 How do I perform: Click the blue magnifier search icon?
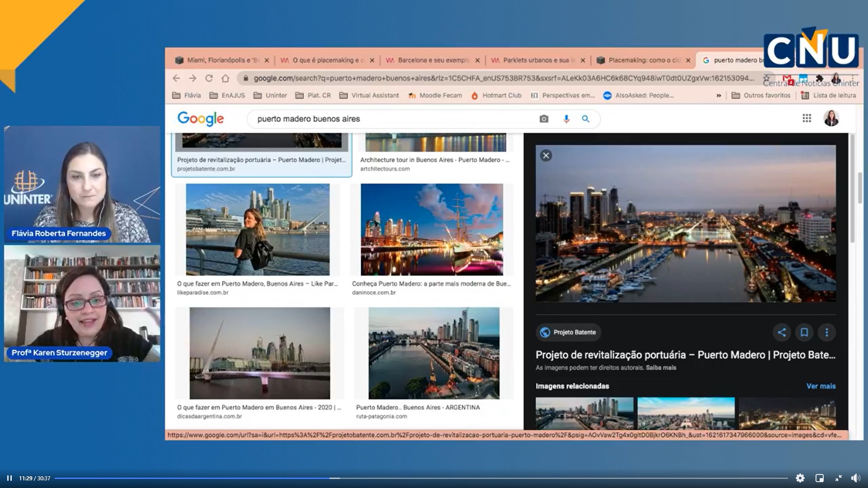[x=585, y=119]
